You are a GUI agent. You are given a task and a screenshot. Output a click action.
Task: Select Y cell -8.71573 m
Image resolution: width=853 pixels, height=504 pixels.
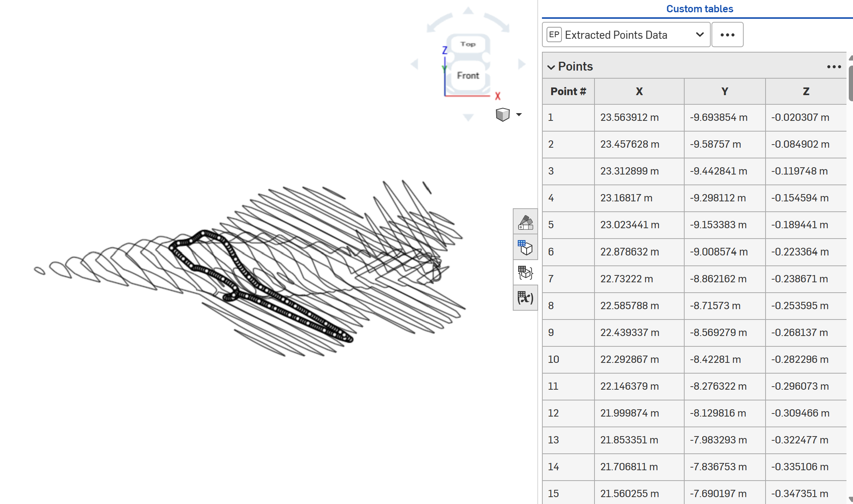point(725,306)
